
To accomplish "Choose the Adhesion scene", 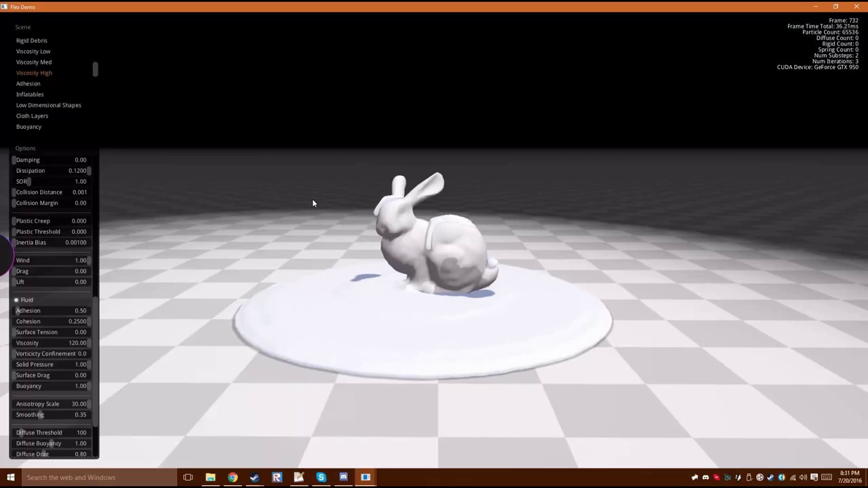I will pos(28,84).
